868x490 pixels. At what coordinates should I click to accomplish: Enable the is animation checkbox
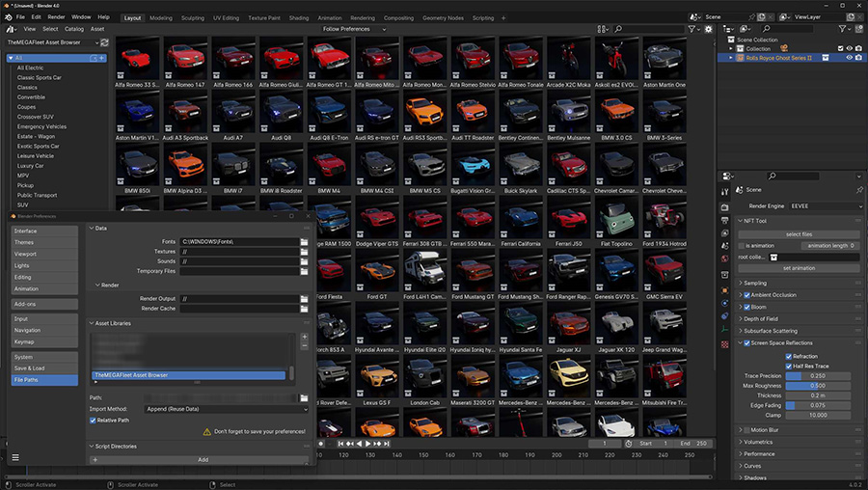point(742,246)
